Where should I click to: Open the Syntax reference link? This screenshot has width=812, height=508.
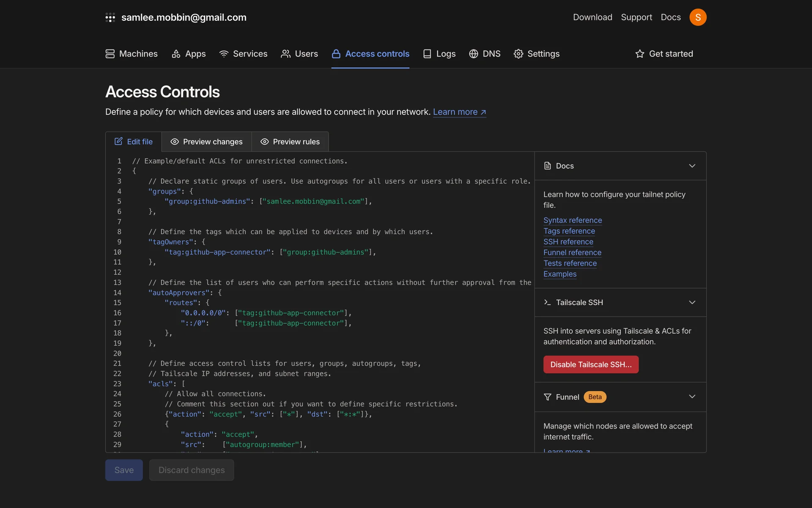click(x=573, y=220)
